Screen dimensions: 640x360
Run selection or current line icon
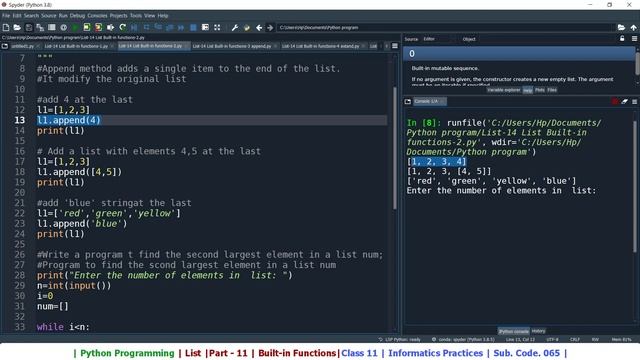110,27
